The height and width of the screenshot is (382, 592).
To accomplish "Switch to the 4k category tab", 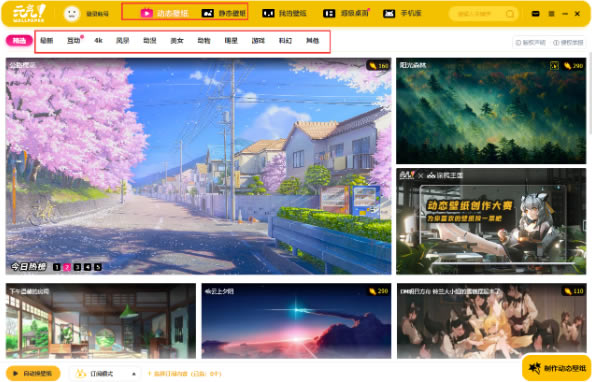I will coord(98,40).
